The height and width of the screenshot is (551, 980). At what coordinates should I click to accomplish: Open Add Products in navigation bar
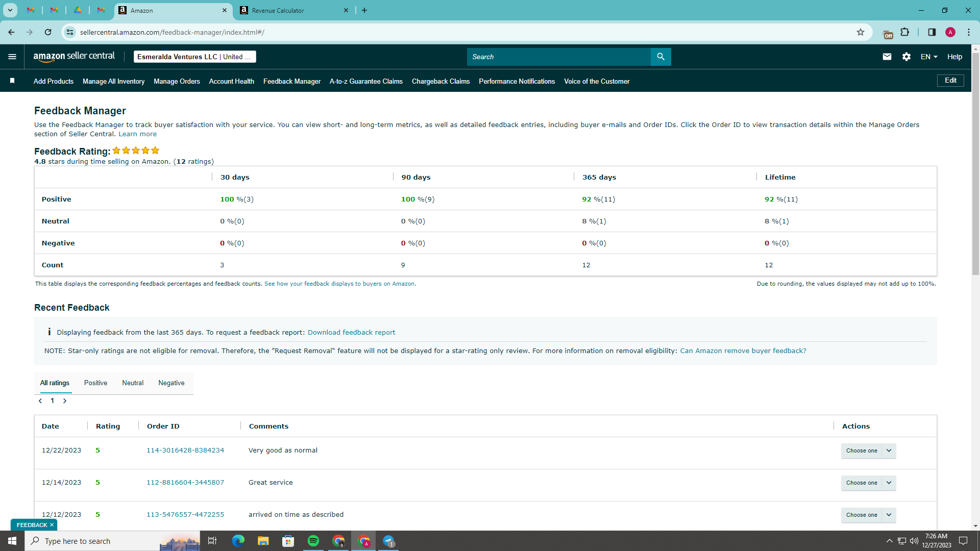[x=54, y=81]
